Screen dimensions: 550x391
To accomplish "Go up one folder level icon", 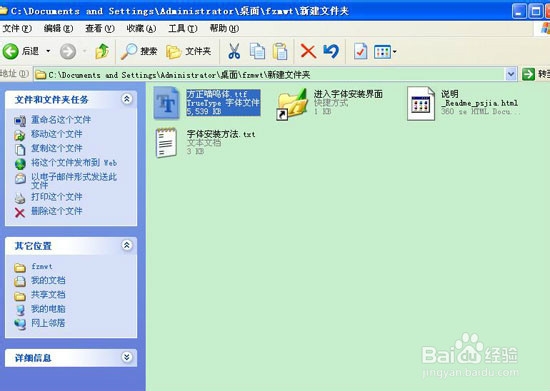I will [x=102, y=51].
